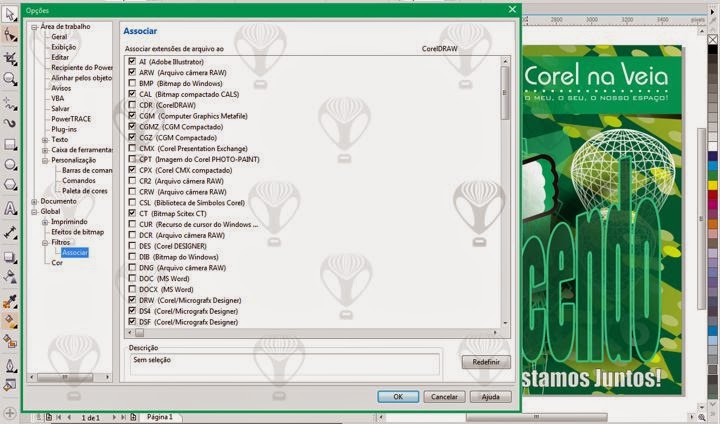This screenshot has width=720, height=424.
Task: Go to next page arrow in navigator
Action: point(114,418)
